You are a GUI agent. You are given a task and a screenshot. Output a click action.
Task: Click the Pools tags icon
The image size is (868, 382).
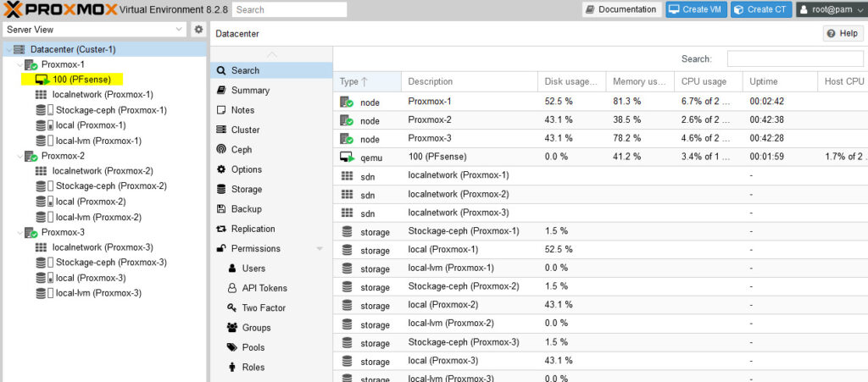point(232,347)
